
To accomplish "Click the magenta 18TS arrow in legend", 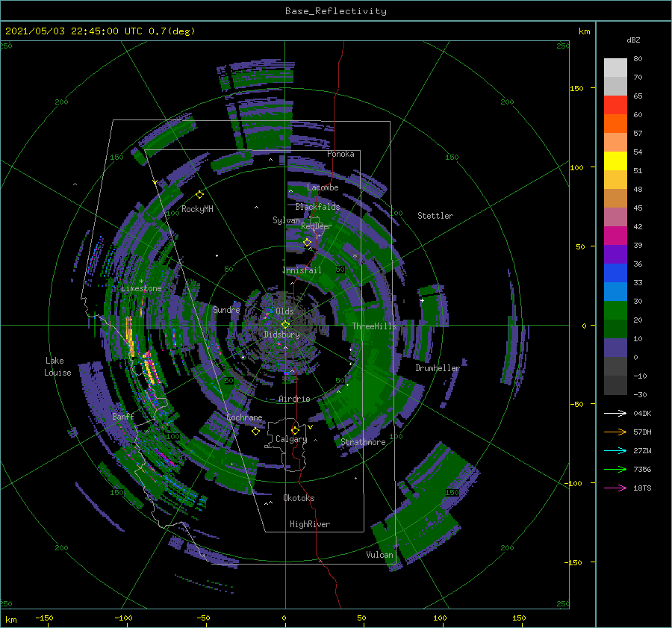I will [615, 488].
